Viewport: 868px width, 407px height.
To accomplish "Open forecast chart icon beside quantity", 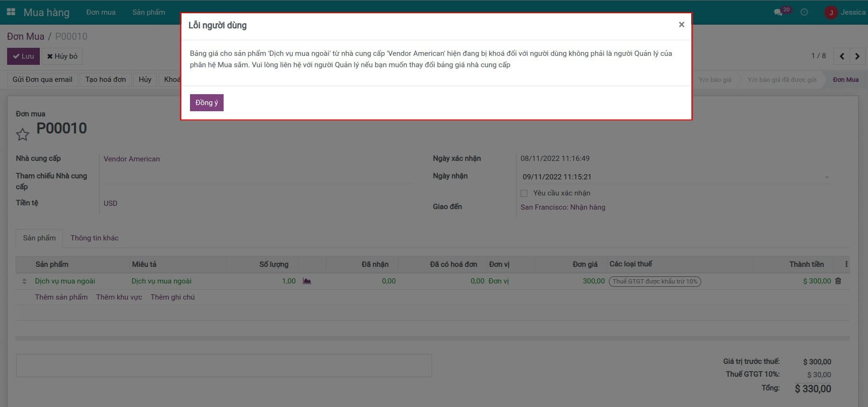I will (307, 281).
